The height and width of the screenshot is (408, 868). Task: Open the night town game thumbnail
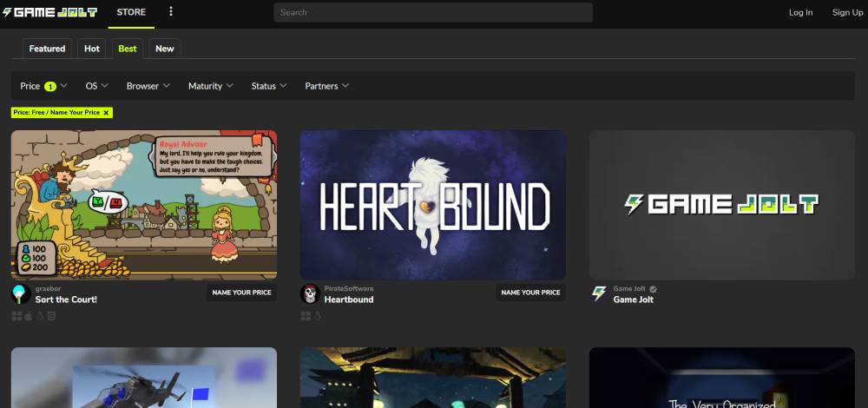[x=433, y=378]
